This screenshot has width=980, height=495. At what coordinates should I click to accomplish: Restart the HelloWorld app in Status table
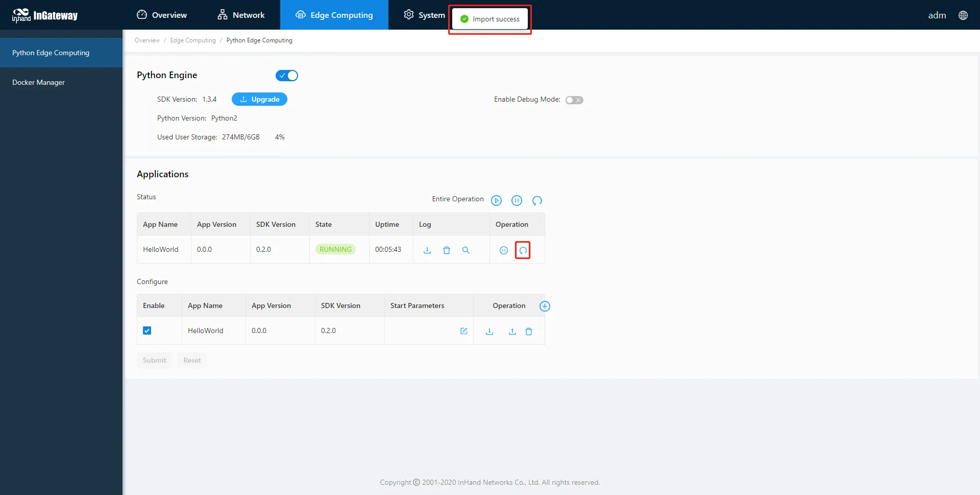pos(523,250)
